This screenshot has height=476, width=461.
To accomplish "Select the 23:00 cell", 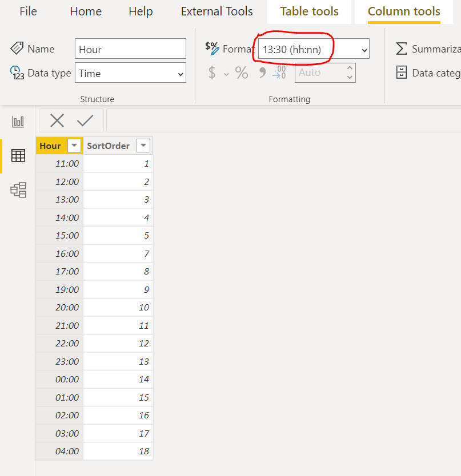I will click(x=59, y=361).
